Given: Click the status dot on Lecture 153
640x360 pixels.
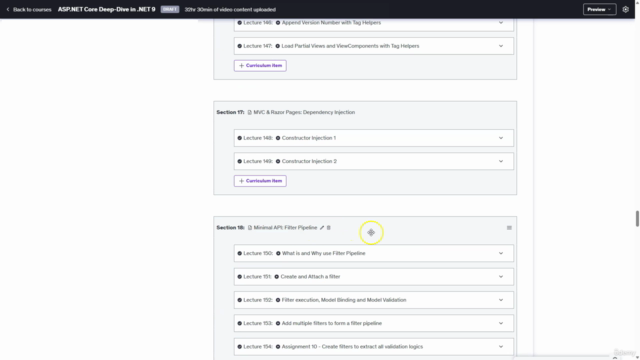Looking at the screenshot, I should tap(240, 323).
